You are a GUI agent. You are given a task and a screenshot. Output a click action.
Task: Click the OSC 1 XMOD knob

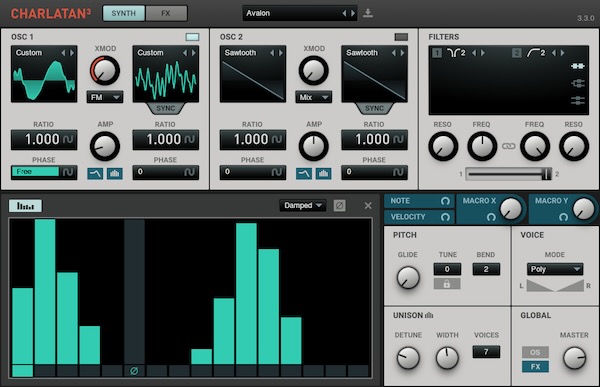pyautogui.click(x=105, y=70)
